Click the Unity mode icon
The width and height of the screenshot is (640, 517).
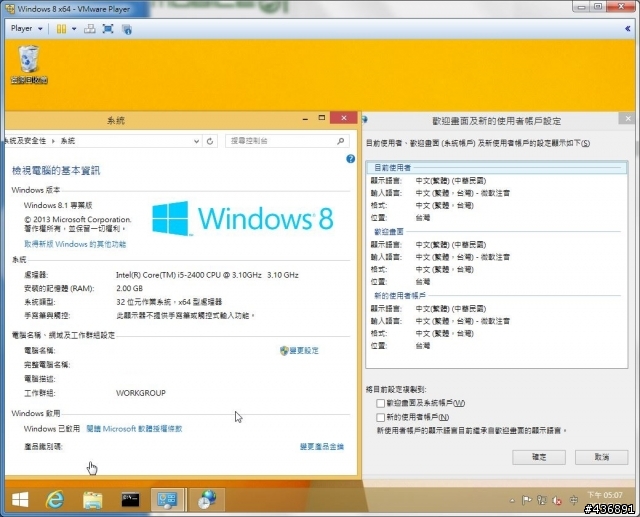pyautogui.click(x=127, y=29)
